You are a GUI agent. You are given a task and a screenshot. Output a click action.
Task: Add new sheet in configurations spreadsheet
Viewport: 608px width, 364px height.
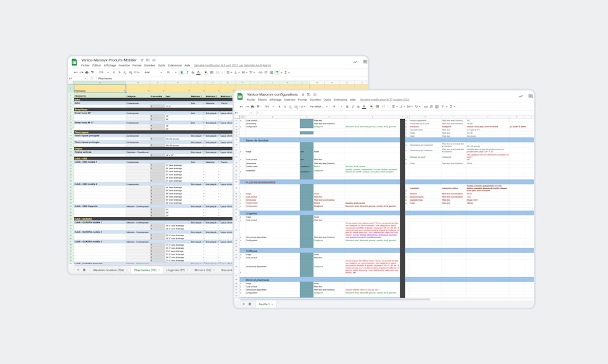point(243,304)
